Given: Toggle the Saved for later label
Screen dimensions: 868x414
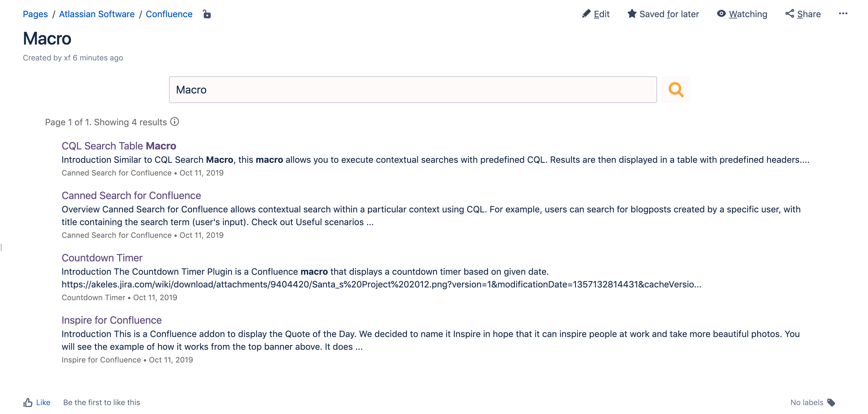Looking at the screenshot, I should pos(669,14).
